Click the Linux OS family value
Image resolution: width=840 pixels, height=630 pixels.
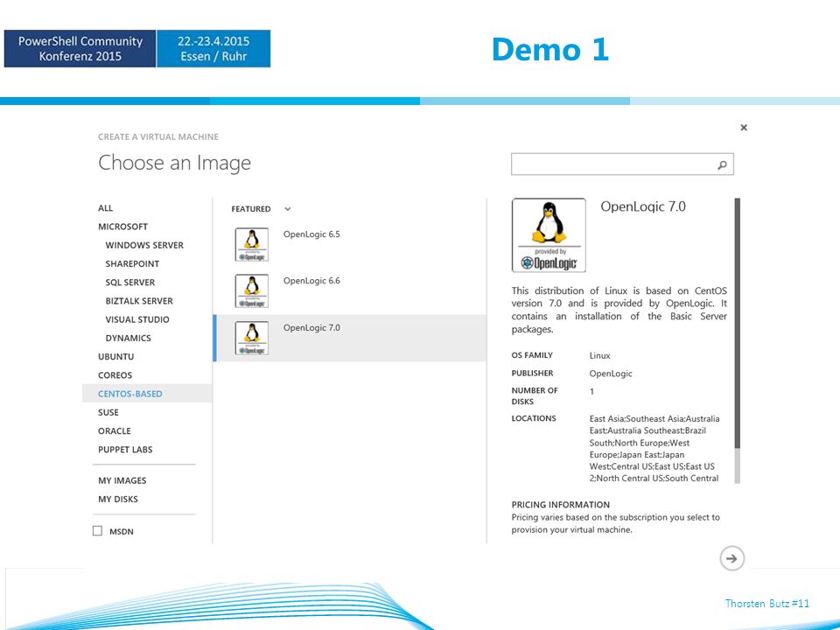(599, 356)
